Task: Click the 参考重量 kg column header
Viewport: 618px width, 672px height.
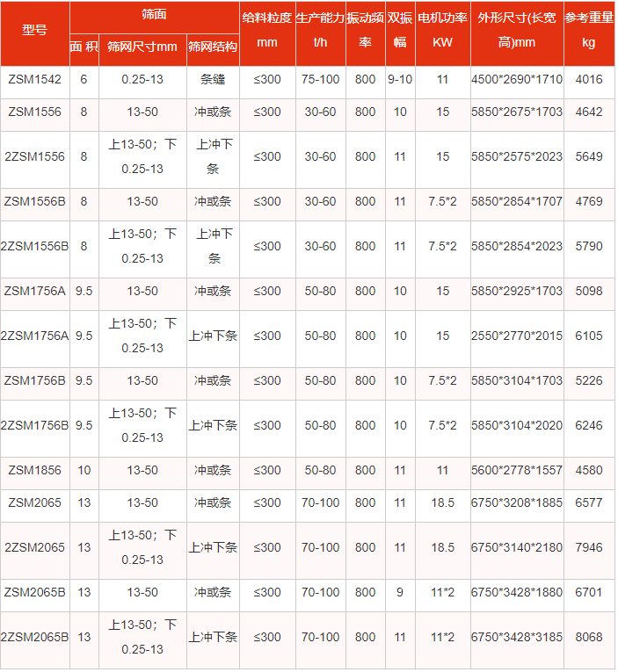Action: pos(588,33)
